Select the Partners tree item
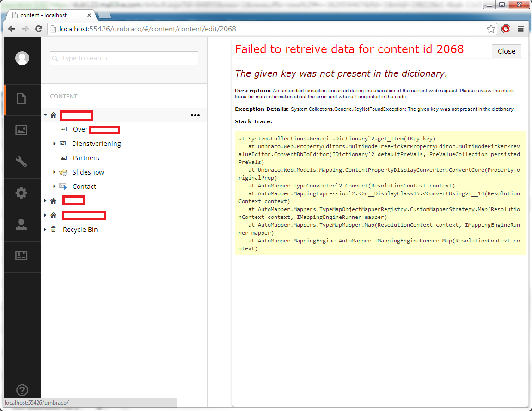The width and height of the screenshot is (532, 411). tap(86, 157)
